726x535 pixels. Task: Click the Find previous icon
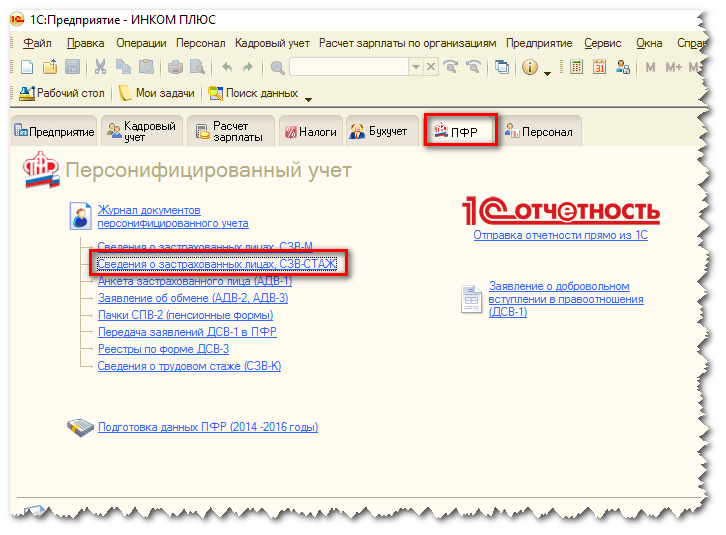473,67
